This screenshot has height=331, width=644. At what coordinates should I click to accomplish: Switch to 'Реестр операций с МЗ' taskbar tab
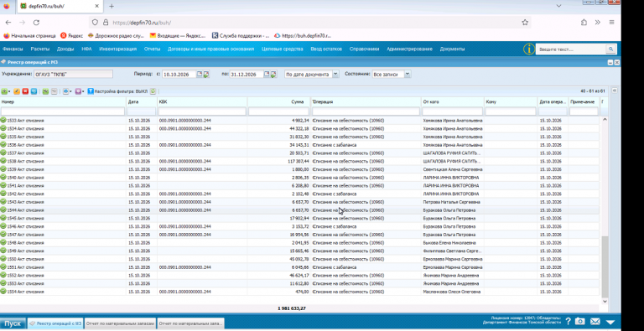(55, 323)
